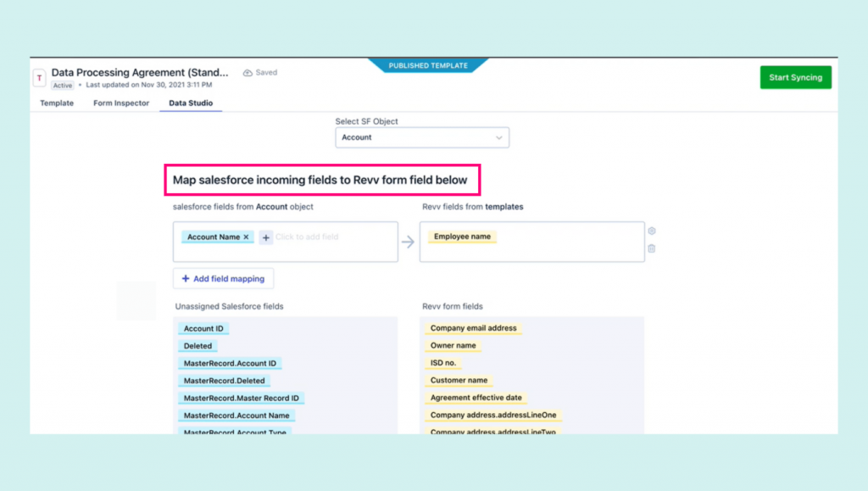This screenshot has height=491, width=868.
Task: Select MasterRecord.Master Record ID field
Action: point(242,398)
